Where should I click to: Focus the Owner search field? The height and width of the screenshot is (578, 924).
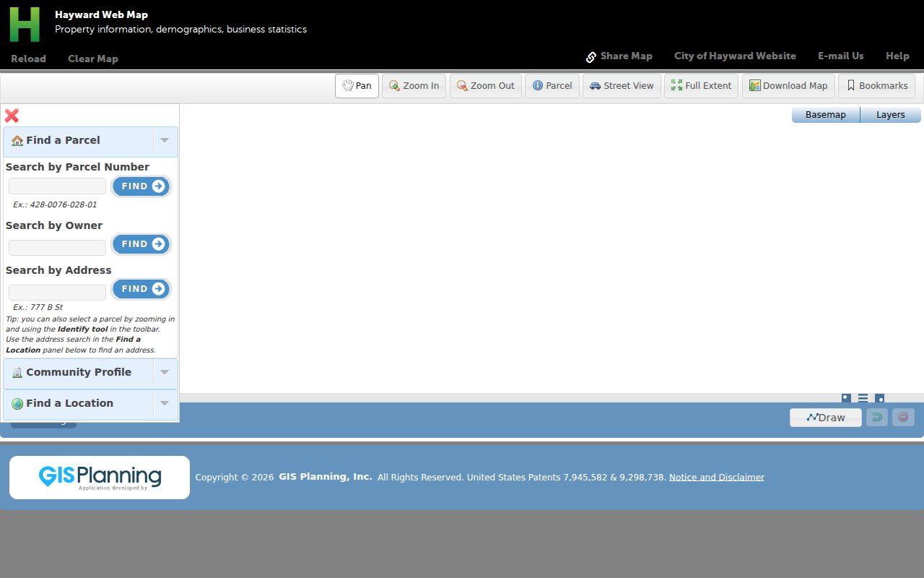click(57, 248)
